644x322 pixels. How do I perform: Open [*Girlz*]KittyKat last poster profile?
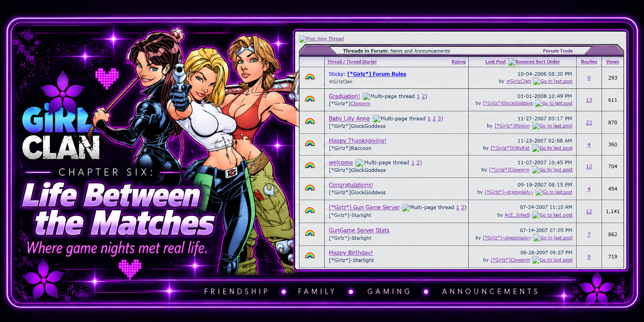pyautogui.click(x=510, y=148)
